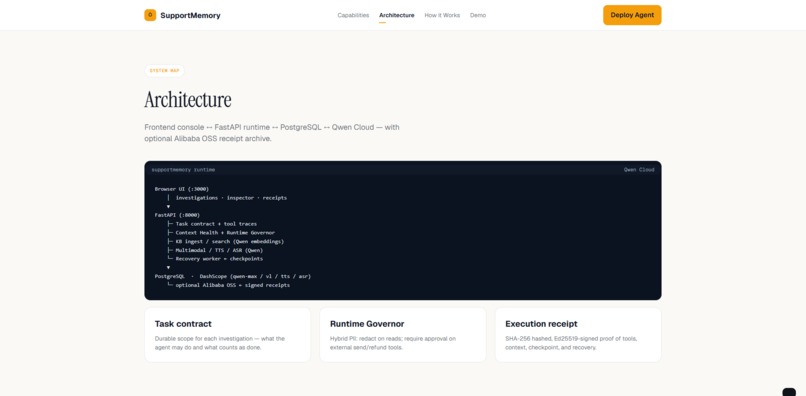806x396 pixels.
Task: Click the SupportMemory orange logo icon
Action: [x=150, y=15]
